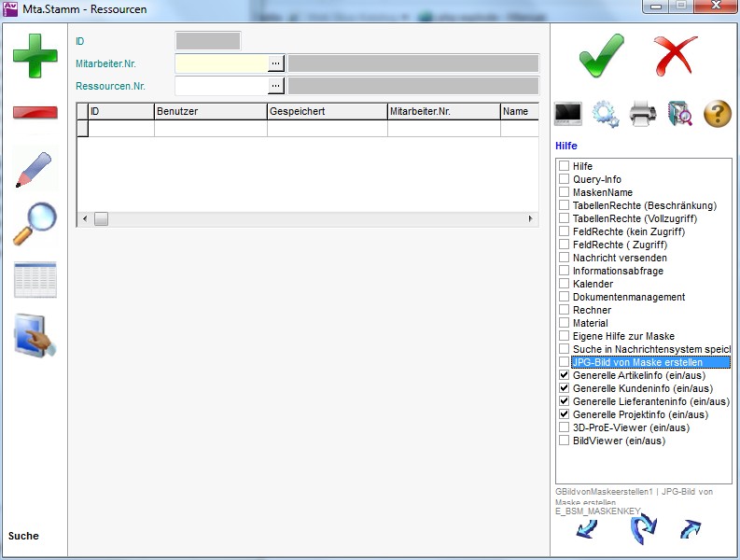740x560 pixels.
Task: Click into the Mitarbeiter.Nr. input field
Action: tap(221, 63)
